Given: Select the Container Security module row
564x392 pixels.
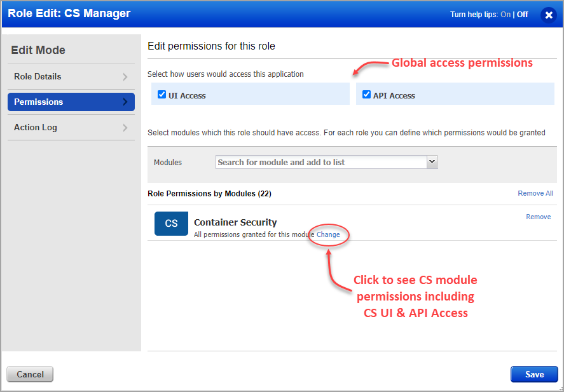Looking at the screenshot, I should coord(235,223).
